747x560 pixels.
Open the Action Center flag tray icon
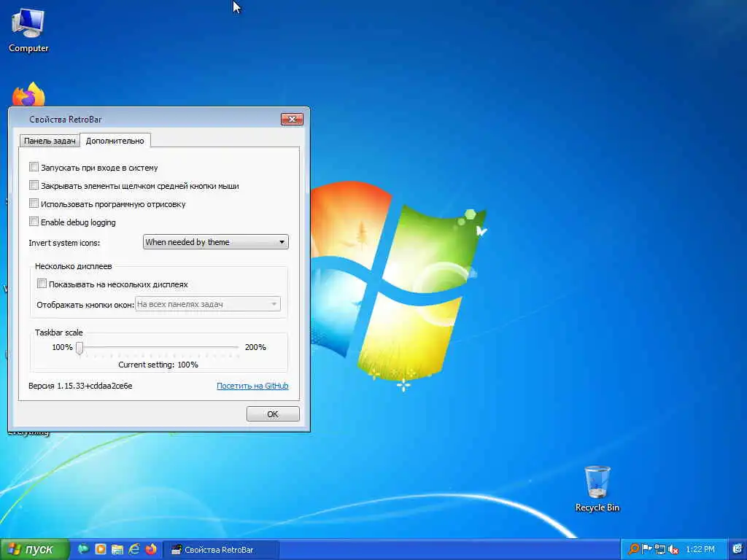(x=646, y=550)
